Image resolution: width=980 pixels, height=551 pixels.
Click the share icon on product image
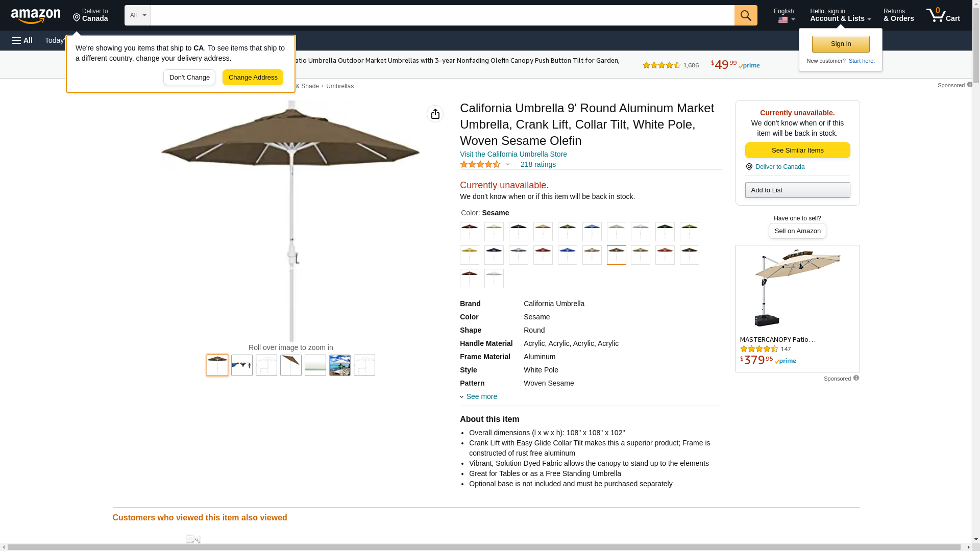[x=435, y=114]
